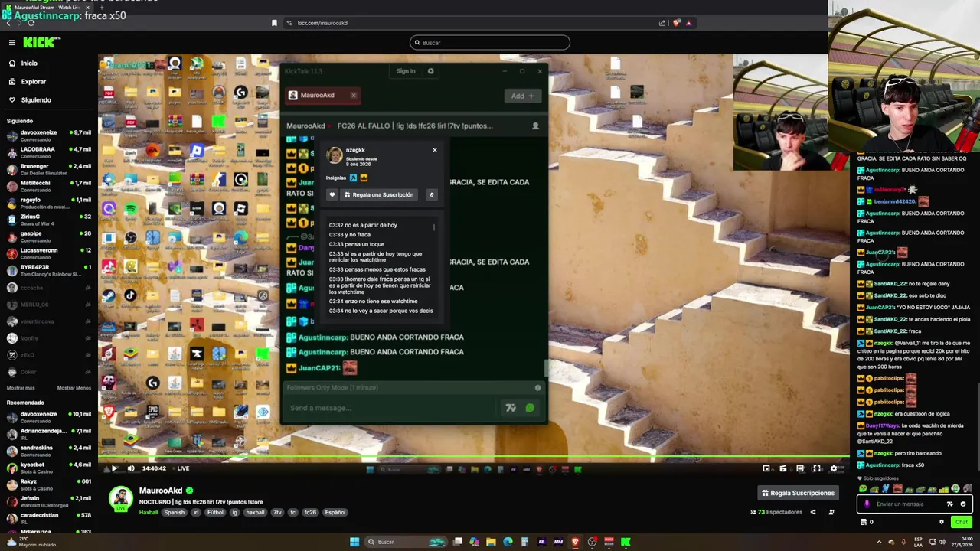Image resolution: width=980 pixels, height=551 pixels.
Task: Send message with green Chat button
Action: coord(962,522)
